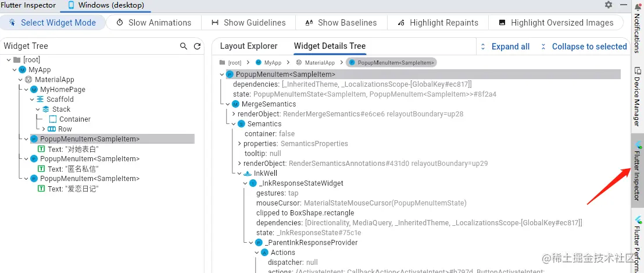Image resolution: width=644 pixels, height=273 pixels.
Task: Select the Windows (desktop) device tab
Action: 106,5
